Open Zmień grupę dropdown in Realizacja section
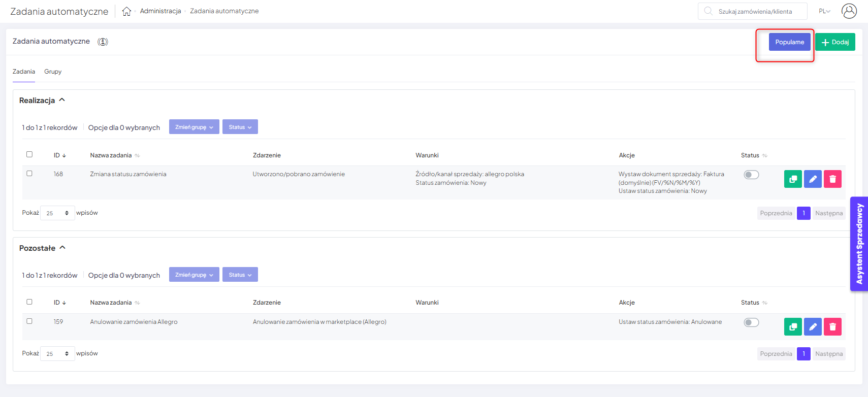The height and width of the screenshot is (397, 868). click(x=194, y=127)
